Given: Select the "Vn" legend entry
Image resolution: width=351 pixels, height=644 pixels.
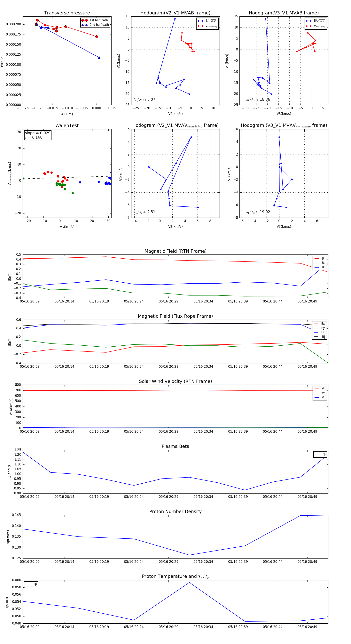Looking at the screenshot, I should pyautogui.click(x=320, y=398).
